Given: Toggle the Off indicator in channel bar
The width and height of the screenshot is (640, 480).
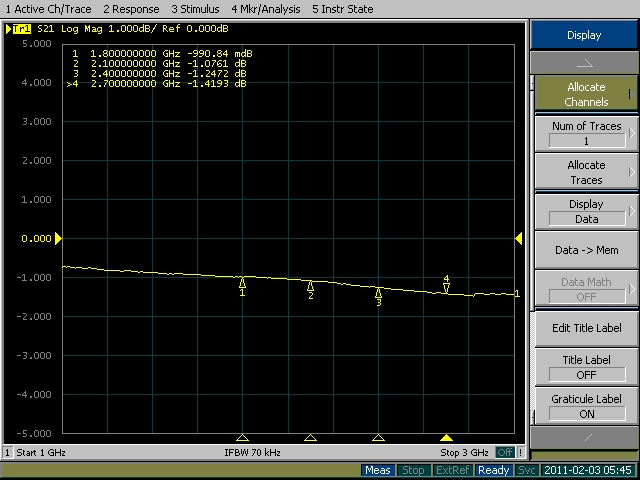Looking at the screenshot, I should pyautogui.click(x=505, y=452).
